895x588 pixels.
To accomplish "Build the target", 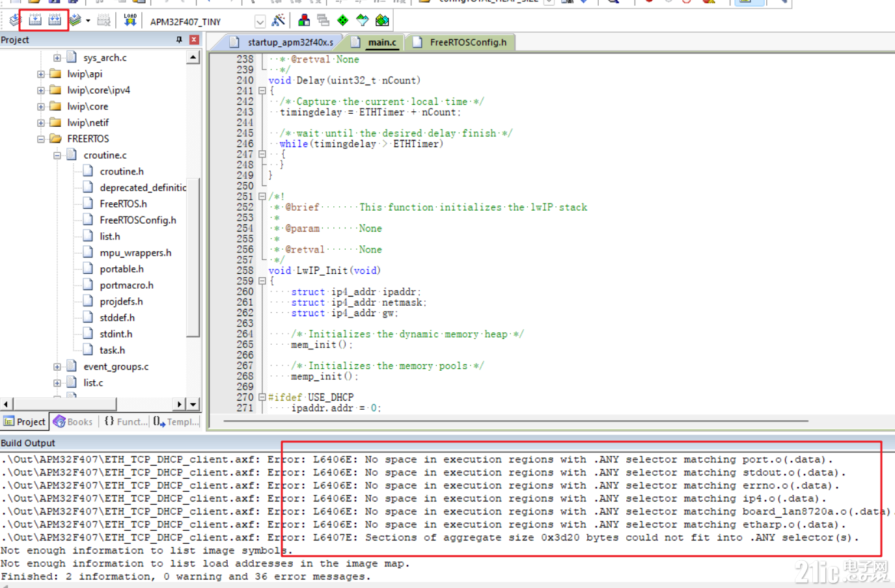I will 34,20.
